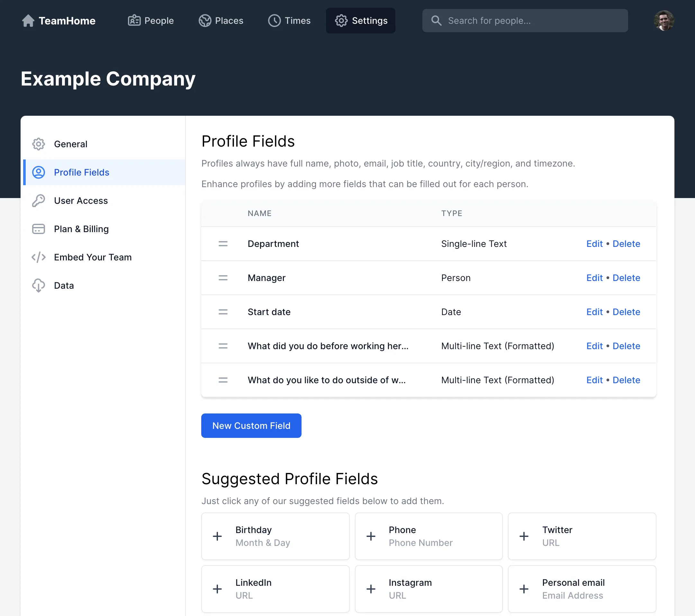
Task: Click the plus icon on Birthday card
Action: [217, 536]
